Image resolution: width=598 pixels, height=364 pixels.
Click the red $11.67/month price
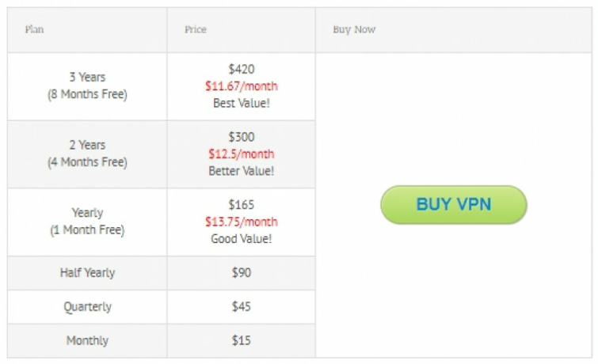242,86
